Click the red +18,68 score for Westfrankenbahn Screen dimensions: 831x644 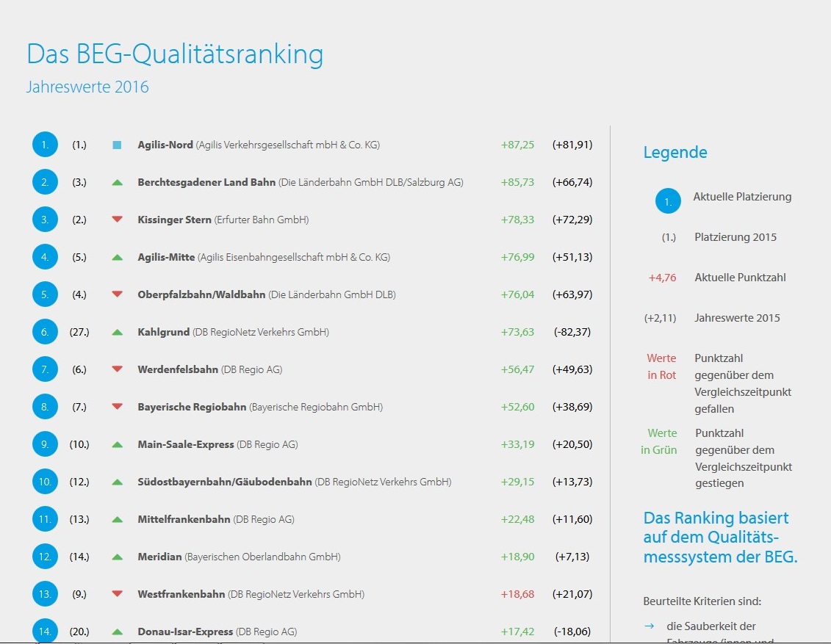[518, 594]
